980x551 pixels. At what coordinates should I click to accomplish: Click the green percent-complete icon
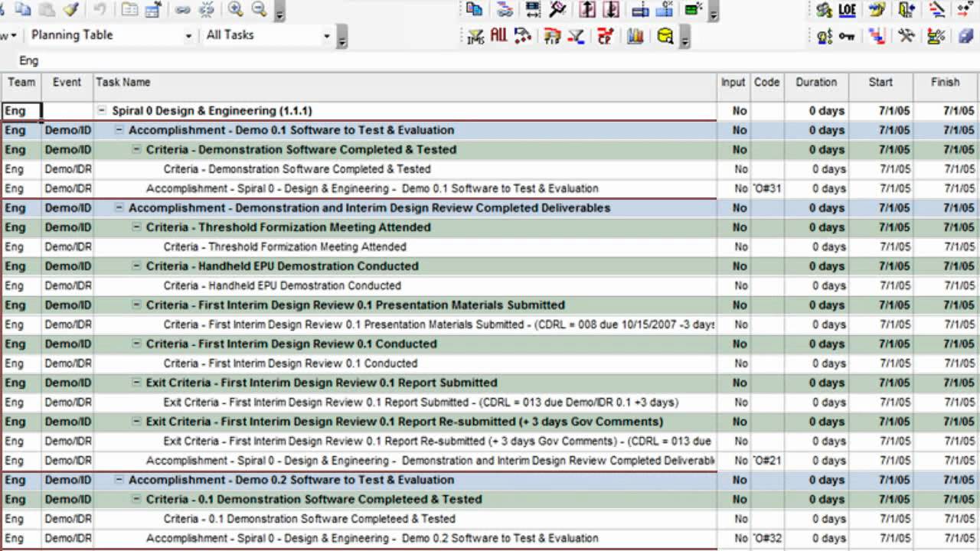coord(694,9)
